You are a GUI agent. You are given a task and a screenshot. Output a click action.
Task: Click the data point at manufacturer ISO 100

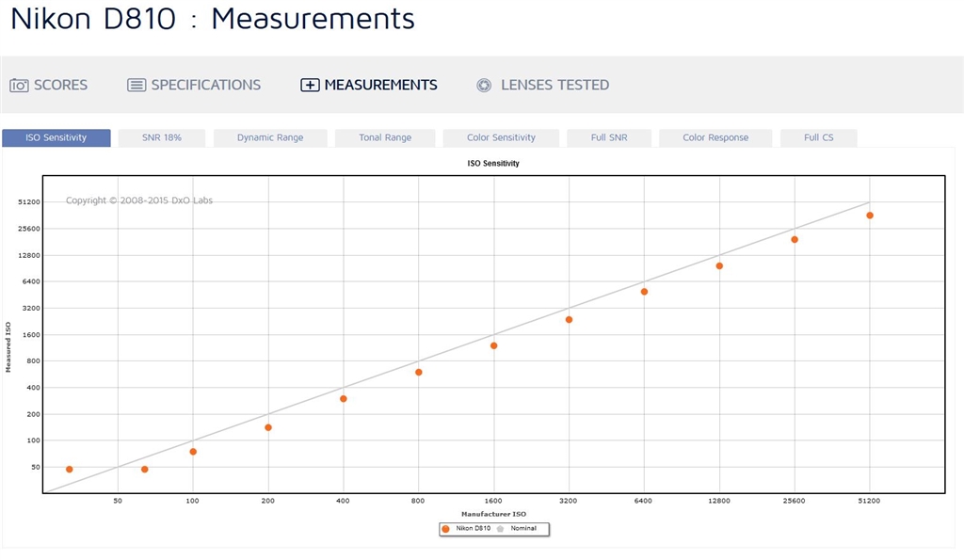pos(193,452)
